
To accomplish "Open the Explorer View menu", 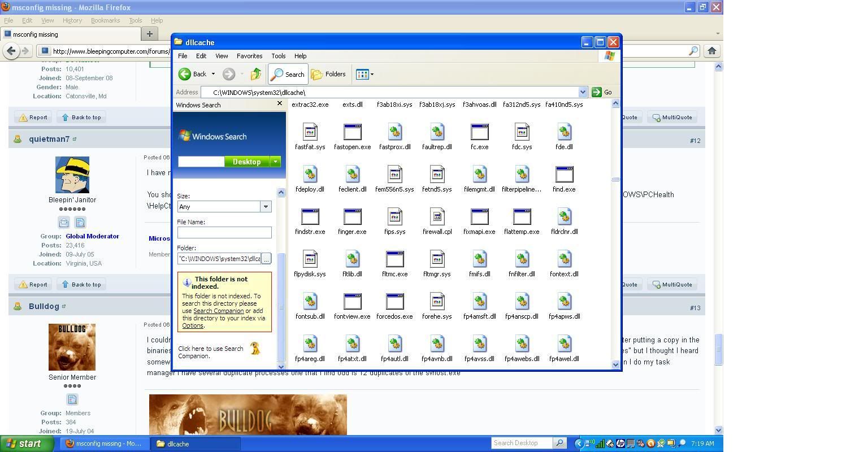I will (x=222, y=56).
